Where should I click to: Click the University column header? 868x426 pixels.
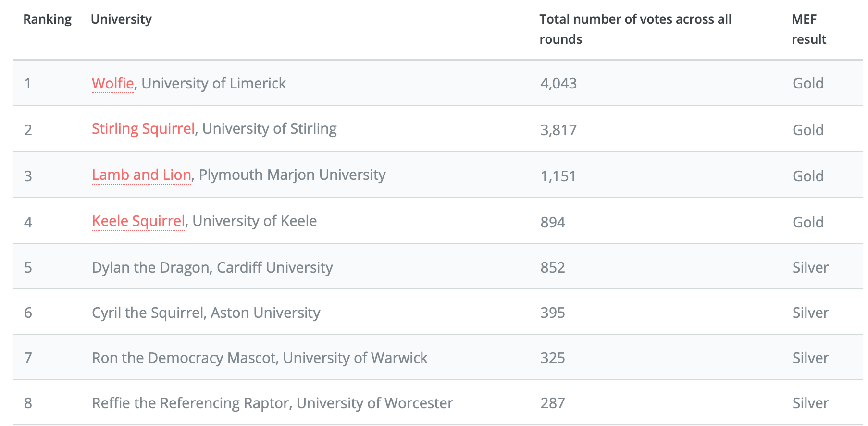121,19
